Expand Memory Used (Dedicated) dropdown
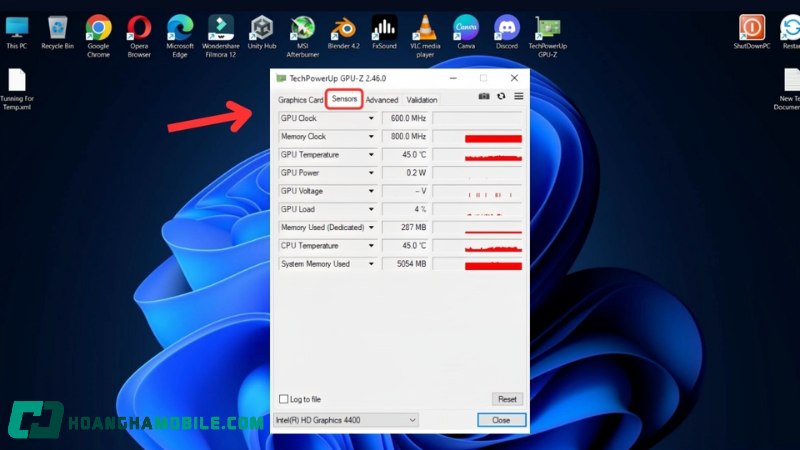This screenshot has height=450, width=800. click(x=371, y=228)
